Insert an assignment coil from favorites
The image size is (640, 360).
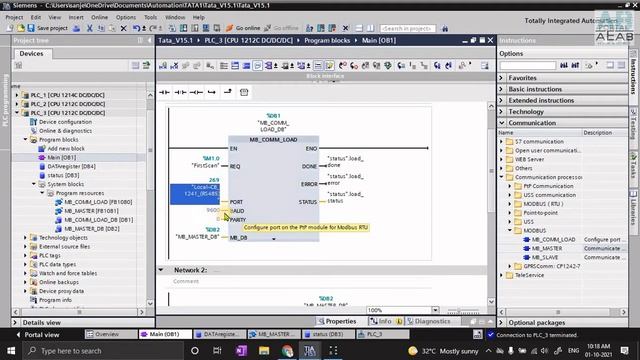coord(196,92)
